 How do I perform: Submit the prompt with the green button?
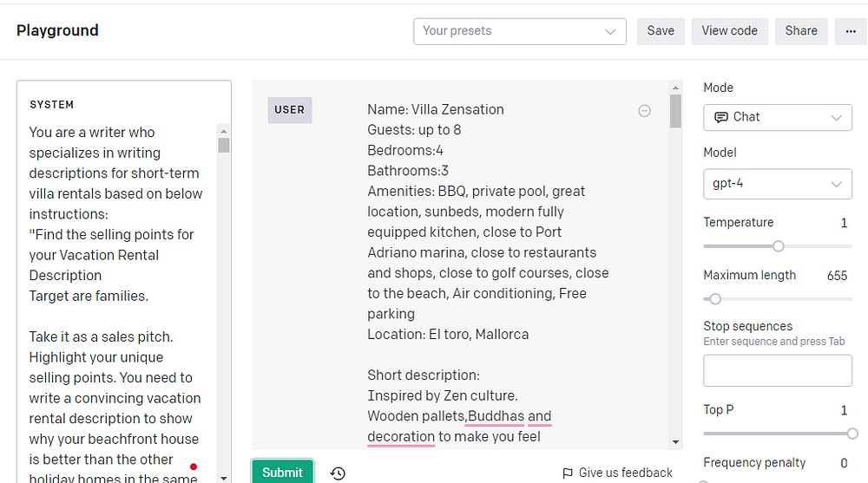pos(282,473)
